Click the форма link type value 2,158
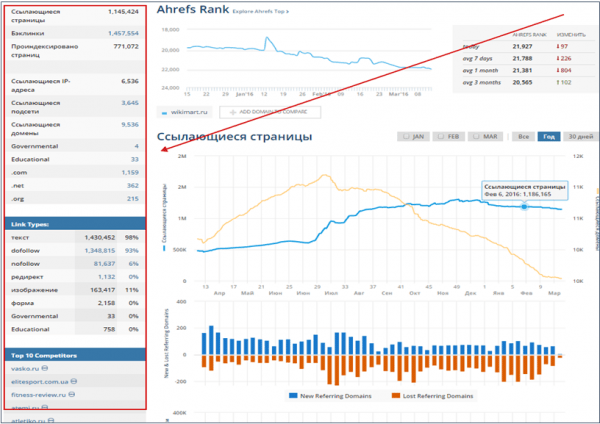The width and height of the screenshot is (600, 424). pyautogui.click(x=106, y=303)
